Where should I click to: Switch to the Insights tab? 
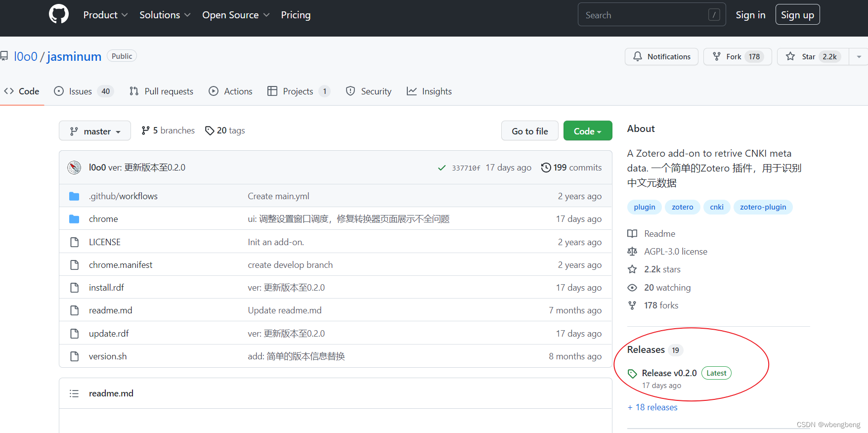pos(429,91)
